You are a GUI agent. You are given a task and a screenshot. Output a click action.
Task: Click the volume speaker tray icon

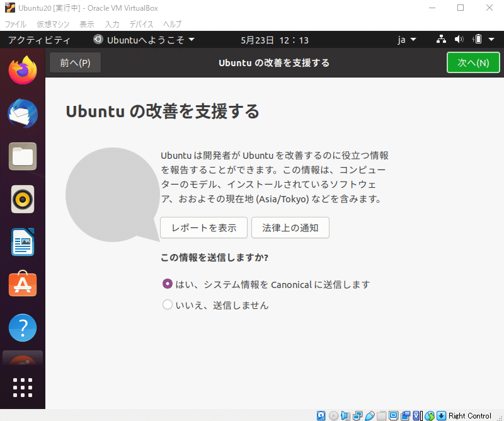pyautogui.click(x=459, y=40)
